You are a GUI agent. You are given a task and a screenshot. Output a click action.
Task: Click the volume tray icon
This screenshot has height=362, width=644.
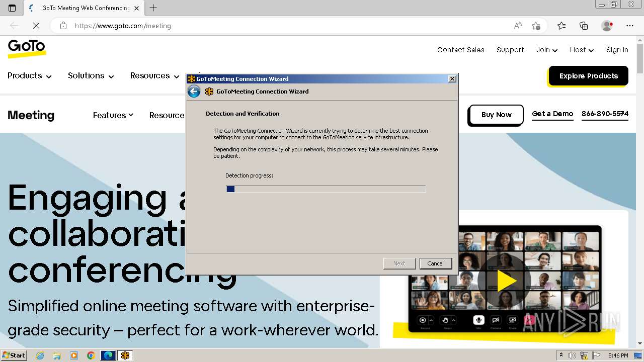tap(572, 355)
